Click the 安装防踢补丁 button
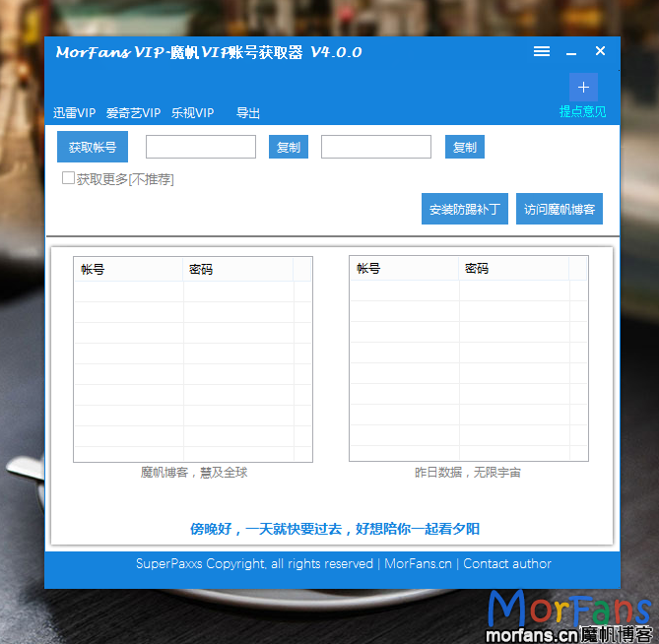This screenshot has height=644, width=659. click(x=464, y=209)
